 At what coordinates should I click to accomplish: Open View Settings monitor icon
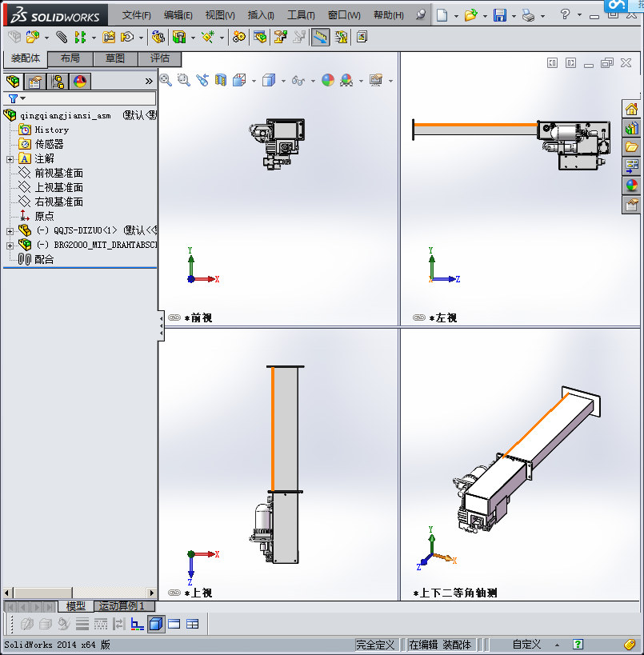(x=376, y=80)
